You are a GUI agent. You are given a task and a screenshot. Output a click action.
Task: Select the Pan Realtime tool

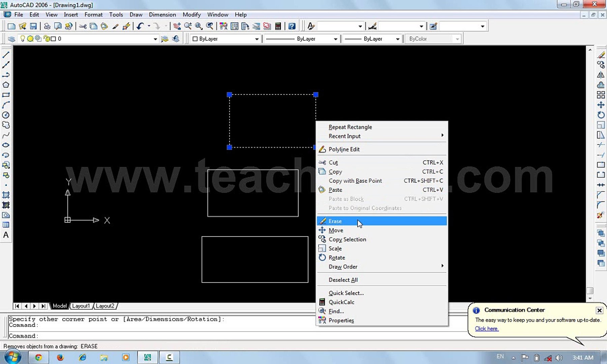click(177, 26)
